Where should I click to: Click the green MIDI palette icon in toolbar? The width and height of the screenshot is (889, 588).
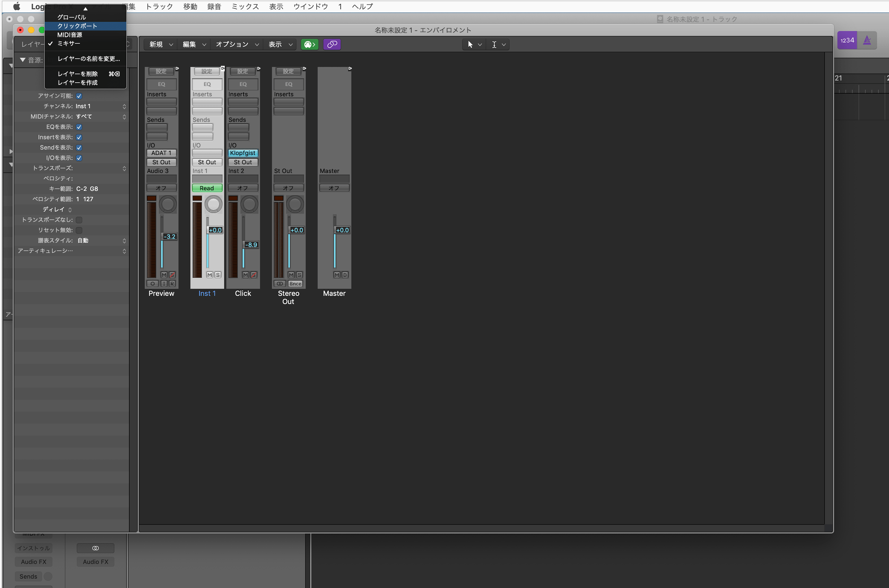309,45
